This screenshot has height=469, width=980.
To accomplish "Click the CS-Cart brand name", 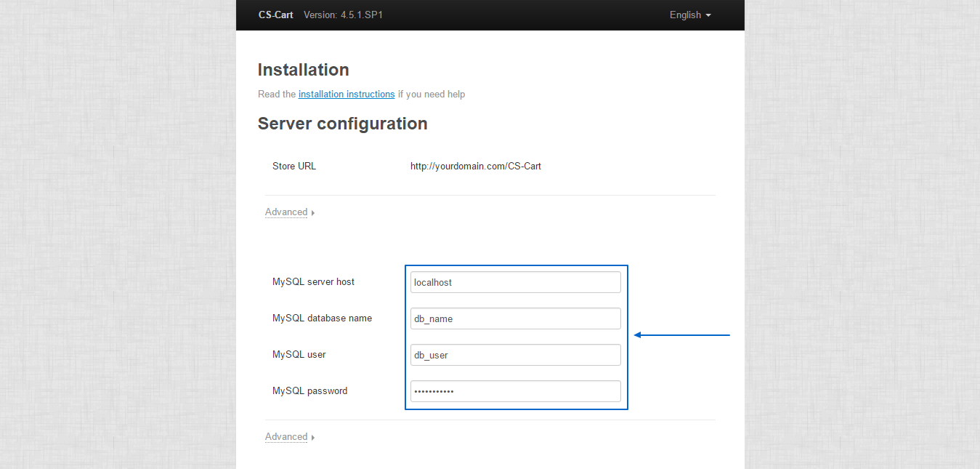I will tap(276, 15).
